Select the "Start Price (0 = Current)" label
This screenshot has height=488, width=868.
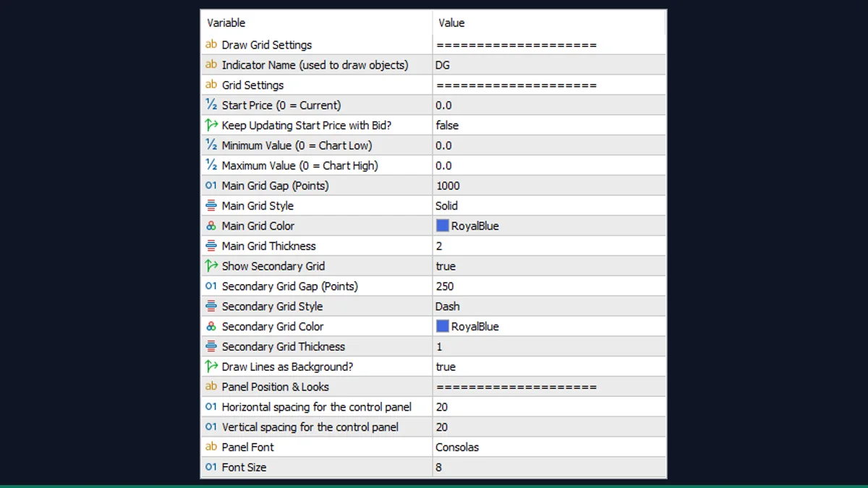(281, 105)
